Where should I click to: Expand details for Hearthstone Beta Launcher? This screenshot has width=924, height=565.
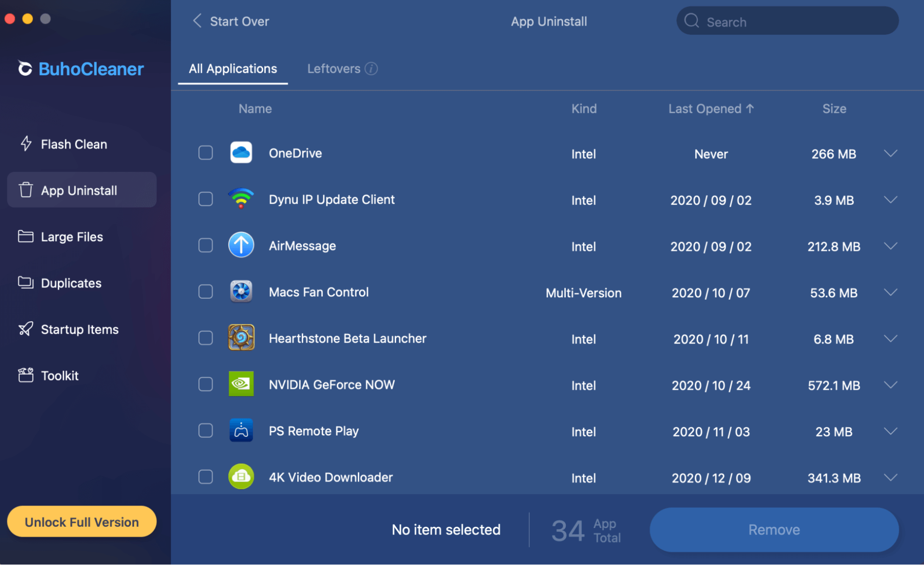pyautogui.click(x=890, y=338)
